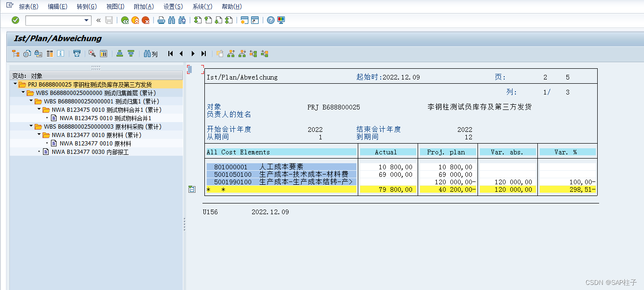This screenshot has height=290, width=644.
Task: Click the sort ascending icon
Action: pyautogui.click(x=120, y=54)
